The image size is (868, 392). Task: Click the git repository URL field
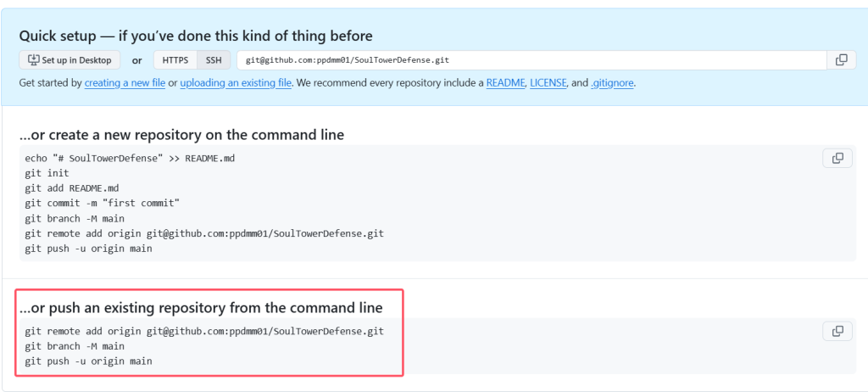click(x=531, y=60)
